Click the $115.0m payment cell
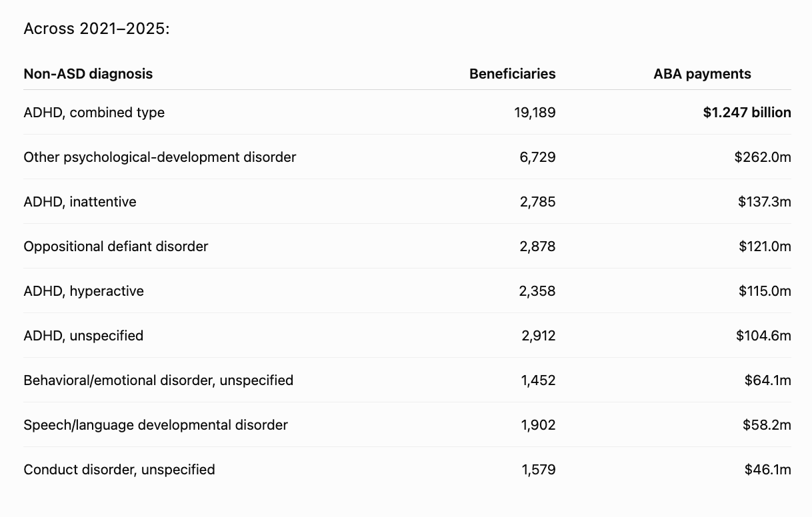 pos(765,291)
